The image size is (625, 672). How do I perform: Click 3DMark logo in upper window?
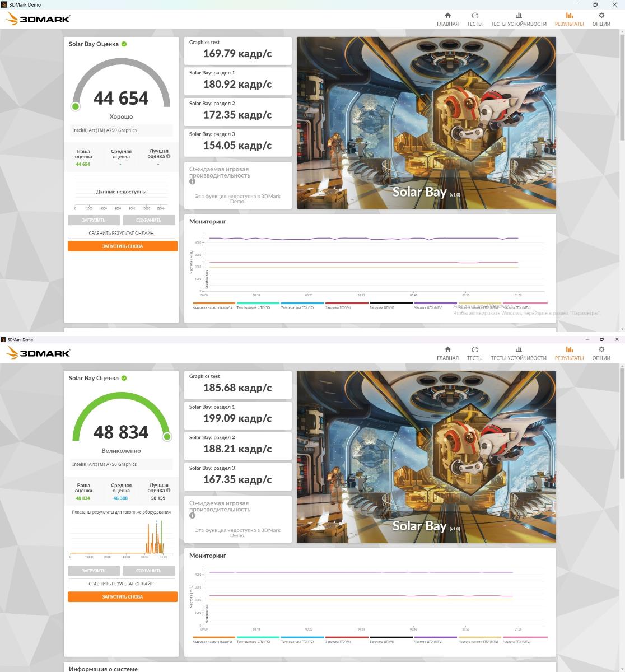click(x=38, y=19)
